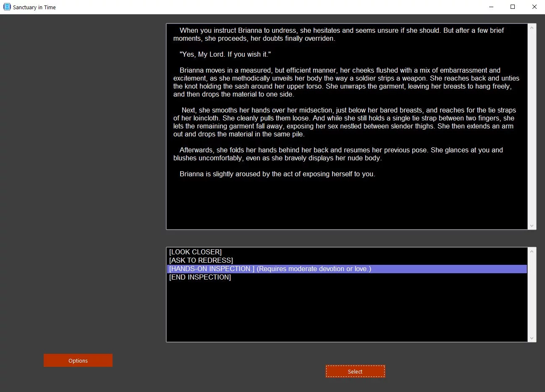
Task: Click the Options button
Action: [x=78, y=361]
